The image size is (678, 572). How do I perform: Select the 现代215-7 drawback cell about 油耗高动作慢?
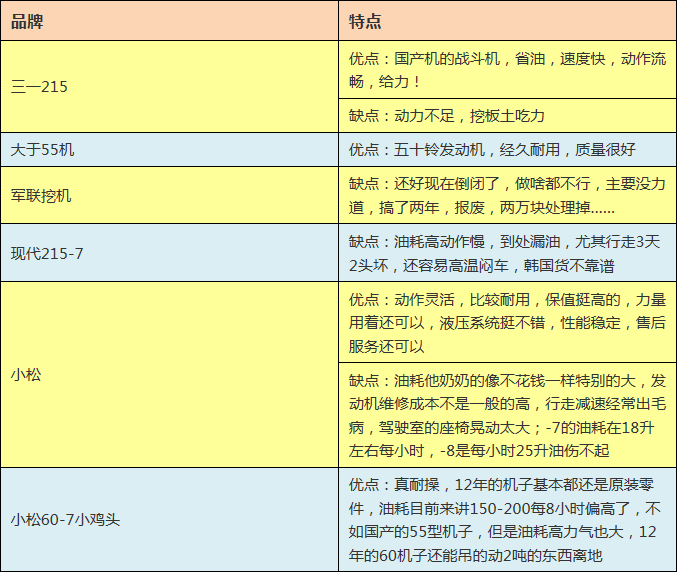(x=506, y=253)
